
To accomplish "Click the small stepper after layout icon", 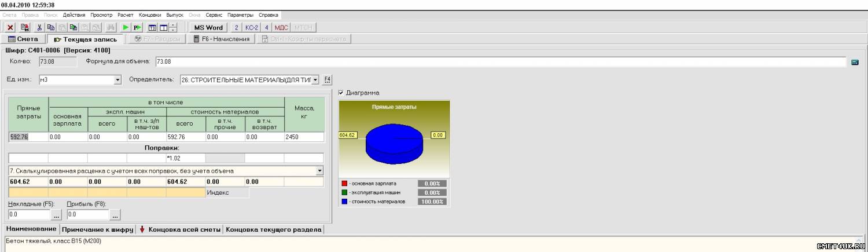I will (x=173, y=27).
